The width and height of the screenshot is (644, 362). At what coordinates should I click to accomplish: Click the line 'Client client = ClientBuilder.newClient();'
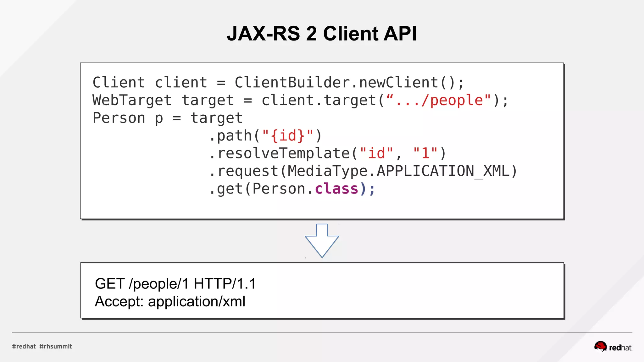click(278, 83)
